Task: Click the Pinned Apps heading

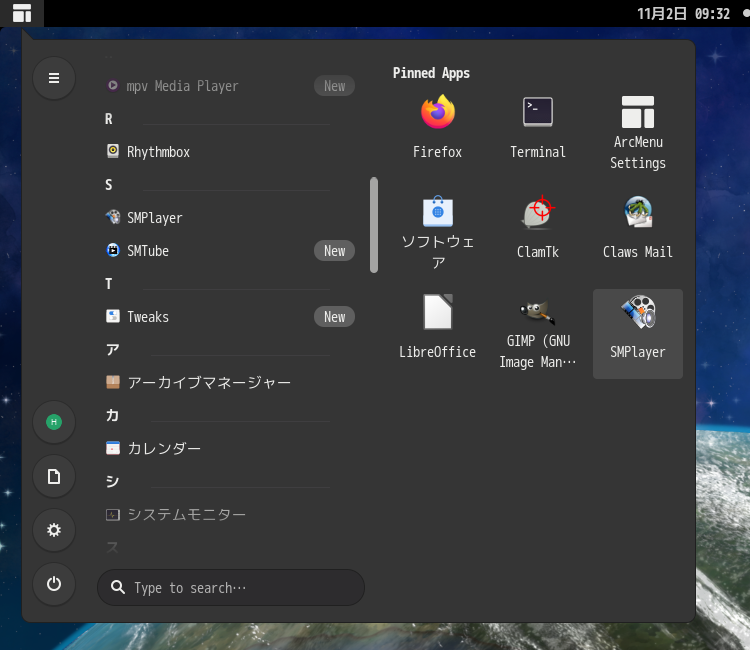Action: pos(431,73)
